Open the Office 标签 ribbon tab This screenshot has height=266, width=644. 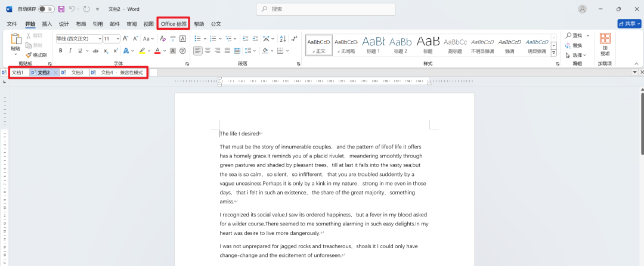[174, 24]
